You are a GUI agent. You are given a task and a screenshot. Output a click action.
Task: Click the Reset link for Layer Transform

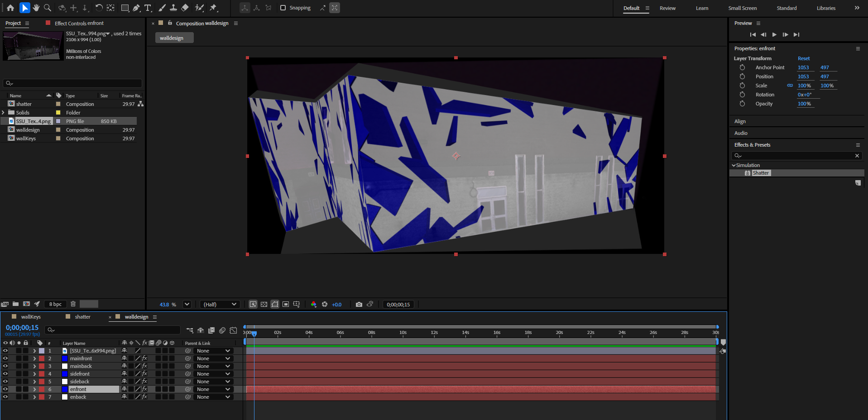[x=803, y=58]
